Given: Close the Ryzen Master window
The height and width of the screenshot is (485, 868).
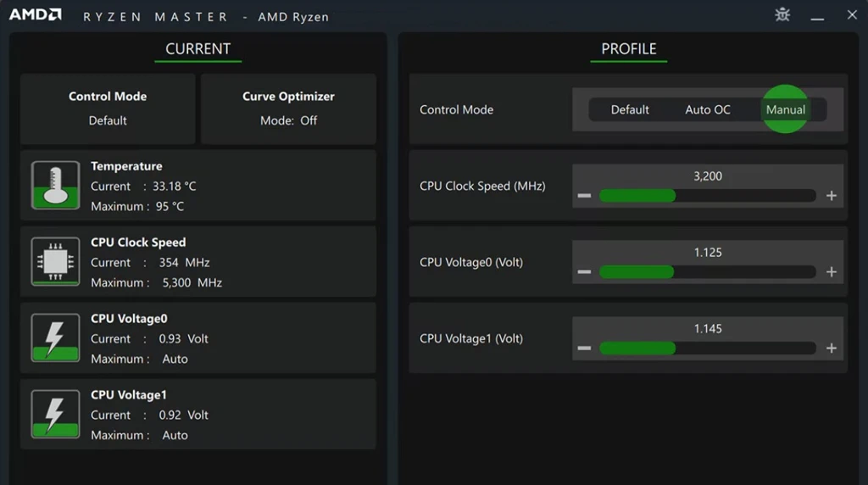Looking at the screenshot, I should [852, 15].
